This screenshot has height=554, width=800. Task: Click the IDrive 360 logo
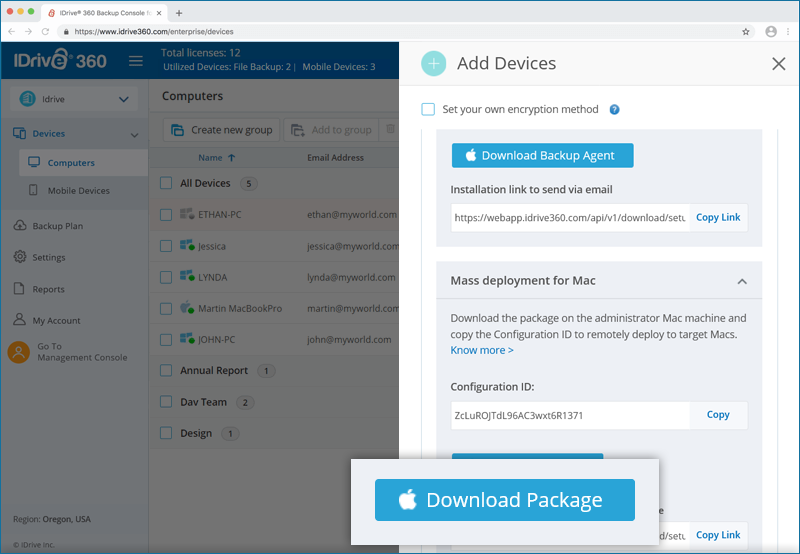[x=60, y=60]
